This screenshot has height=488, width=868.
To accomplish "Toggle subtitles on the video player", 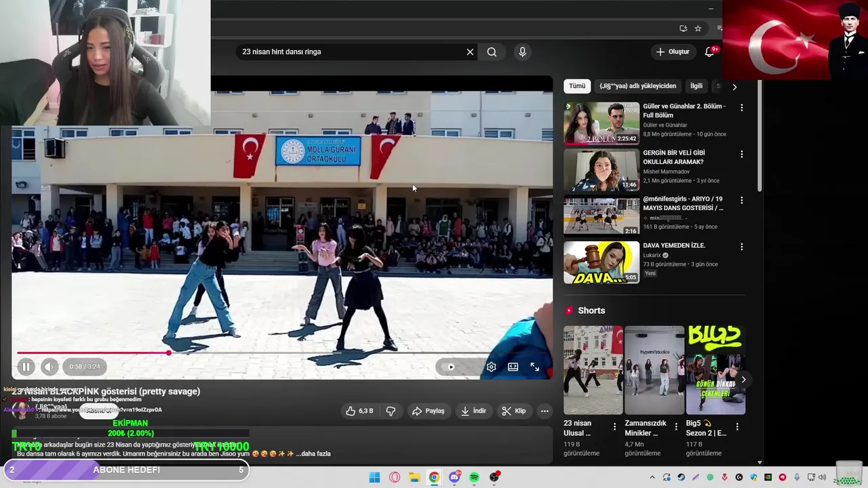I will [470, 367].
